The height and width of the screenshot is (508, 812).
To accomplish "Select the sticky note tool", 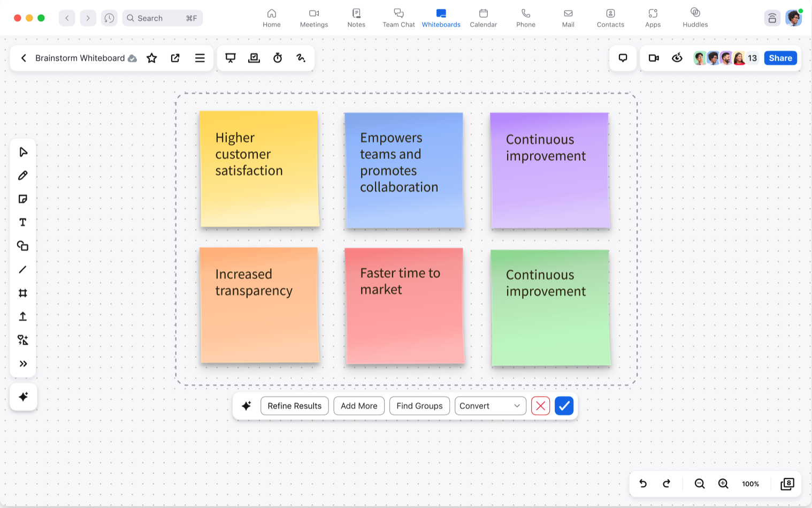I will pyautogui.click(x=23, y=199).
